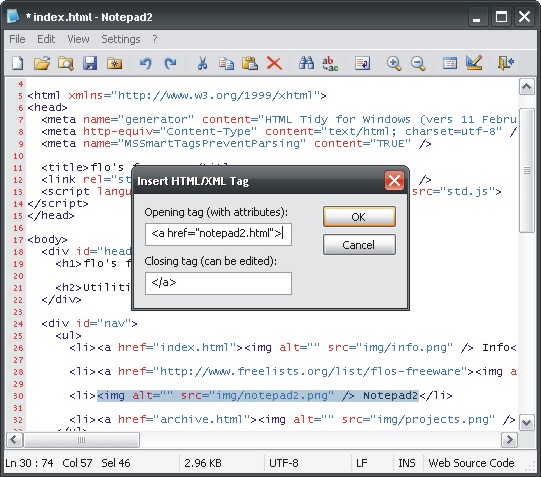Open the Favorites star-folder toolbar icon
Screen dimensions: 541x477
114,63
